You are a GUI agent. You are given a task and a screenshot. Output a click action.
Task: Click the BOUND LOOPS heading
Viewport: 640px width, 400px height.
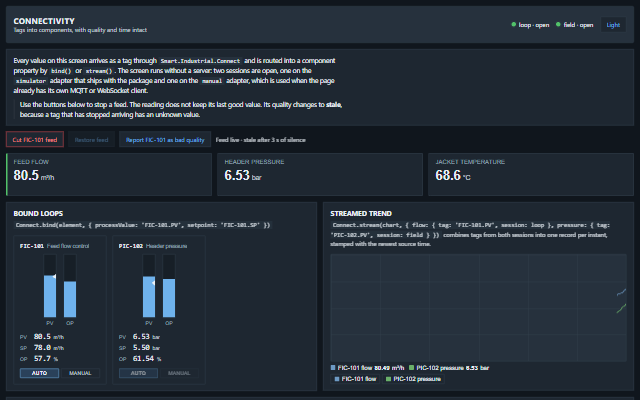click(x=38, y=213)
